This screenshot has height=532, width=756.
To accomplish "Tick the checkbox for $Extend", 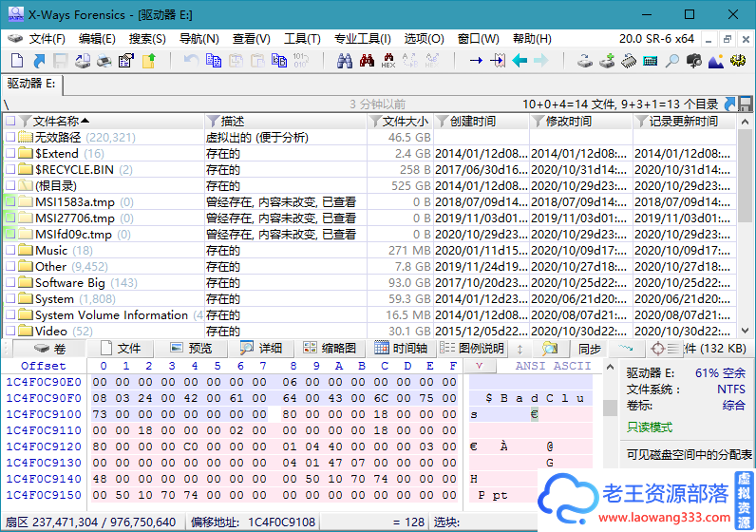I will 10,153.
